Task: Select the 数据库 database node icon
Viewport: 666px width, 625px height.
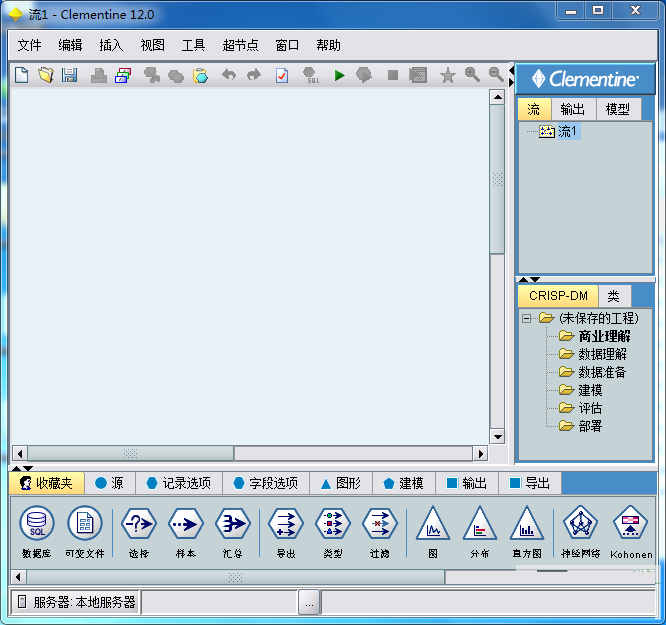Action: pos(37,523)
